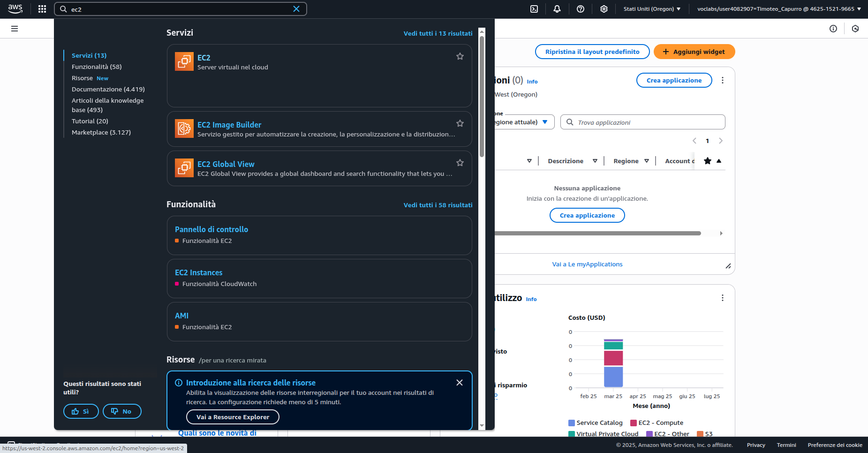Click Vedi tutti i 13 risultati
Image resolution: width=868 pixels, height=453 pixels.
pyautogui.click(x=438, y=33)
